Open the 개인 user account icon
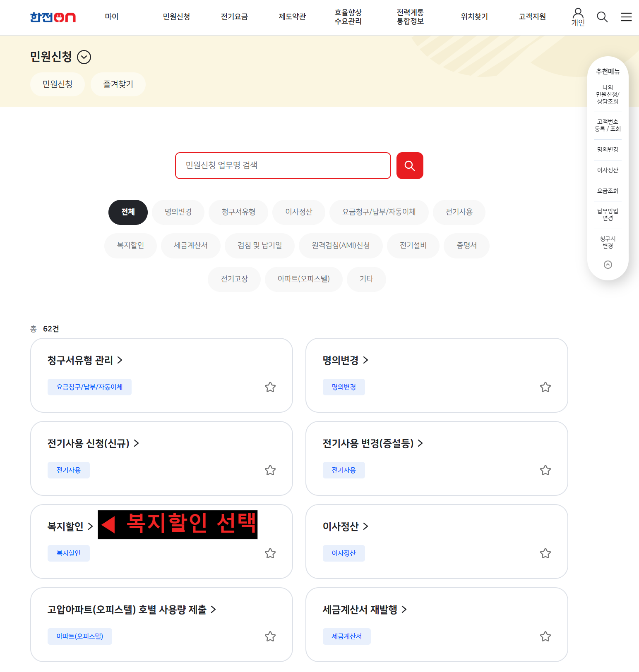 [578, 17]
